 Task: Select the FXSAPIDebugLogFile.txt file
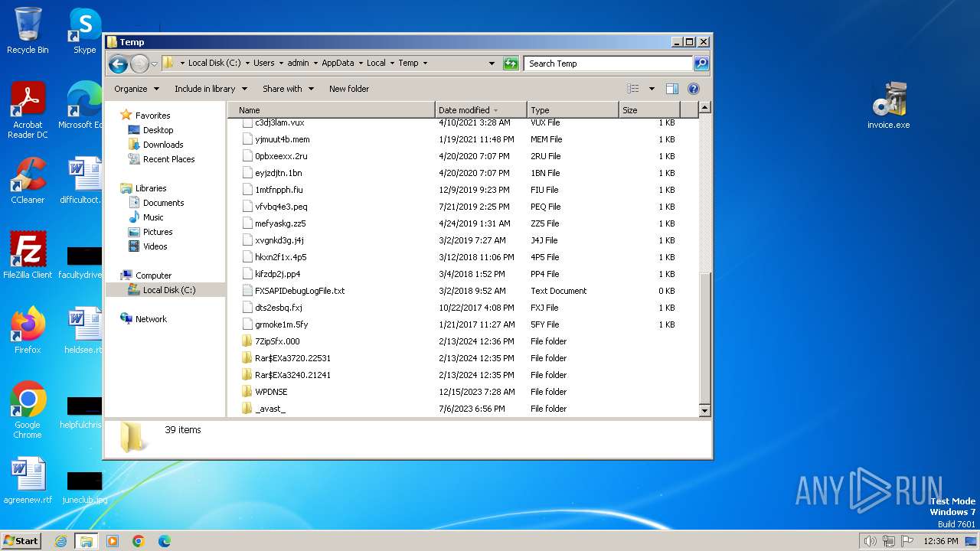[x=299, y=291]
